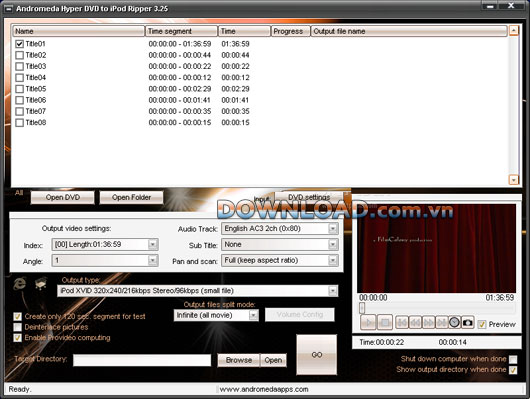Click the preview seek slider handle
The width and height of the screenshot is (530, 399).
[x=362, y=308]
